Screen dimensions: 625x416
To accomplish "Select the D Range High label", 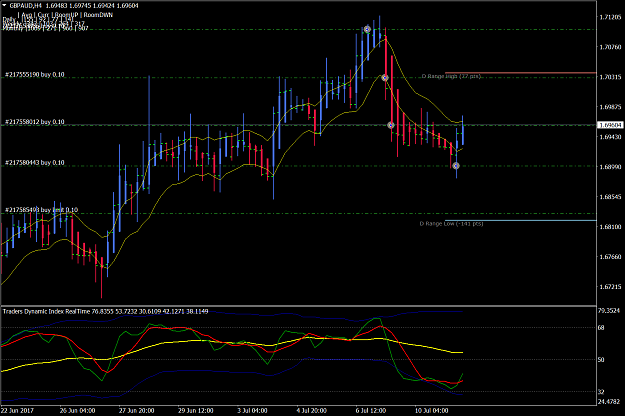I will coord(451,76).
